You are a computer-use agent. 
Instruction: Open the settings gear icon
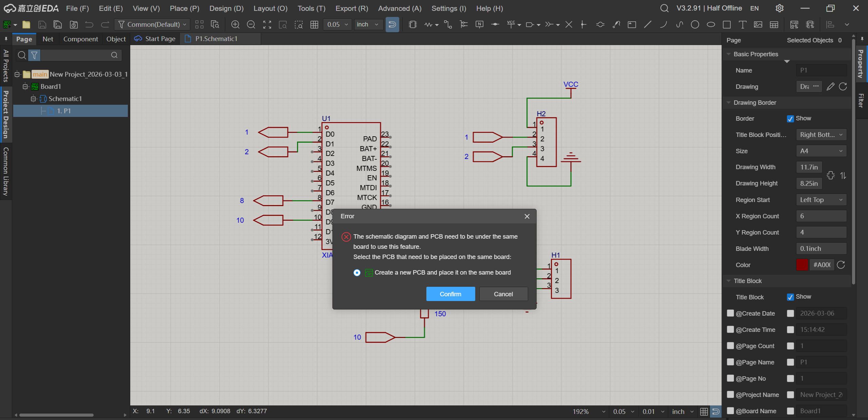point(779,8)
